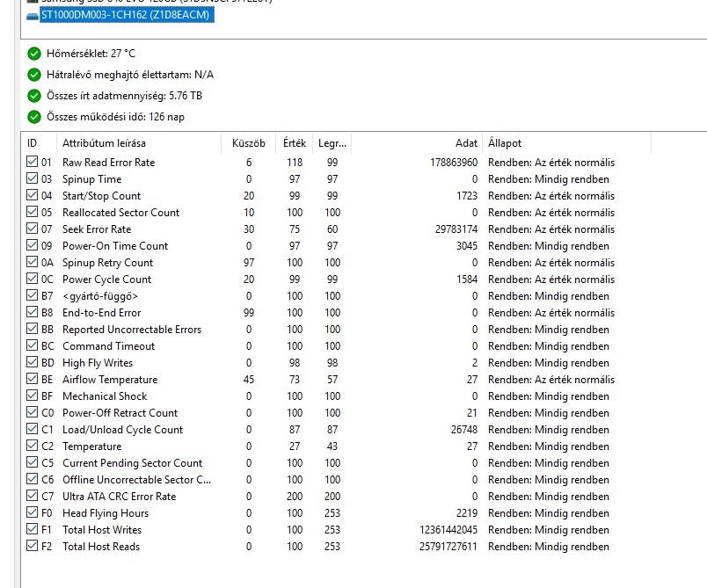Click the status text in Spinup Retry Count row

(551, 263)
